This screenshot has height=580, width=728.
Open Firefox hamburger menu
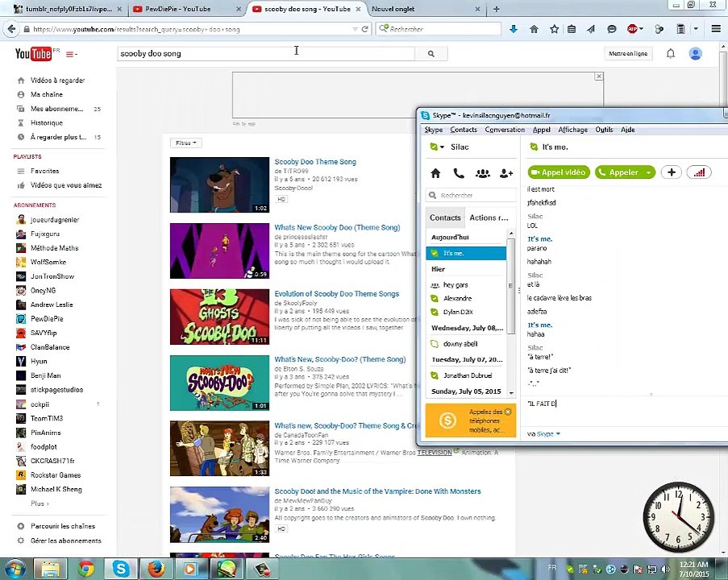[x=715, y=29]
